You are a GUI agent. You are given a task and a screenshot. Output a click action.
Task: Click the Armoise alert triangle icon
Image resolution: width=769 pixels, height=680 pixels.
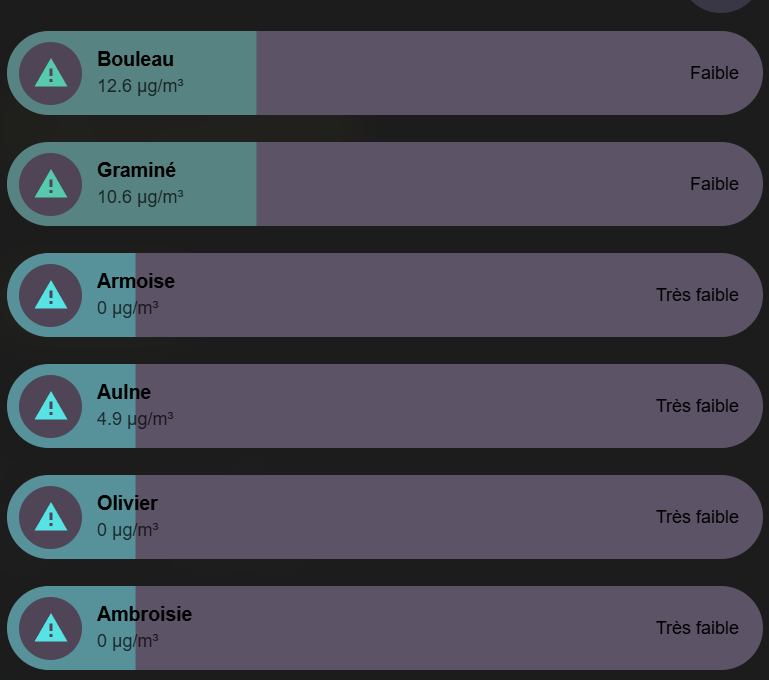(51, 295)
